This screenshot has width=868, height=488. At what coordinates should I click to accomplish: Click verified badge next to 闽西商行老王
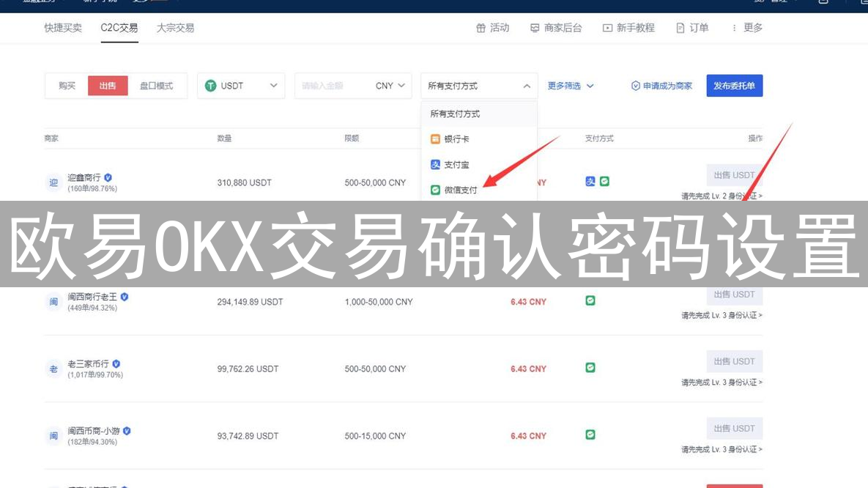125,297
